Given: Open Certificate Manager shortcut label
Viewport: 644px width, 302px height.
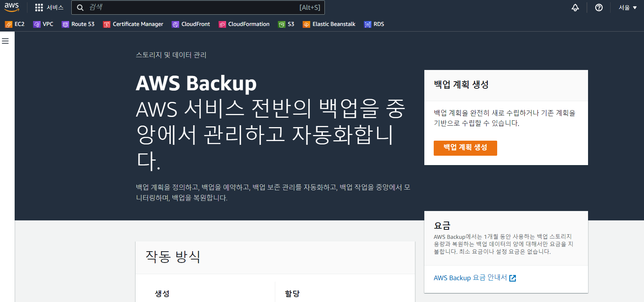Looking at the screenshot, I should click(x=138, y=24).
